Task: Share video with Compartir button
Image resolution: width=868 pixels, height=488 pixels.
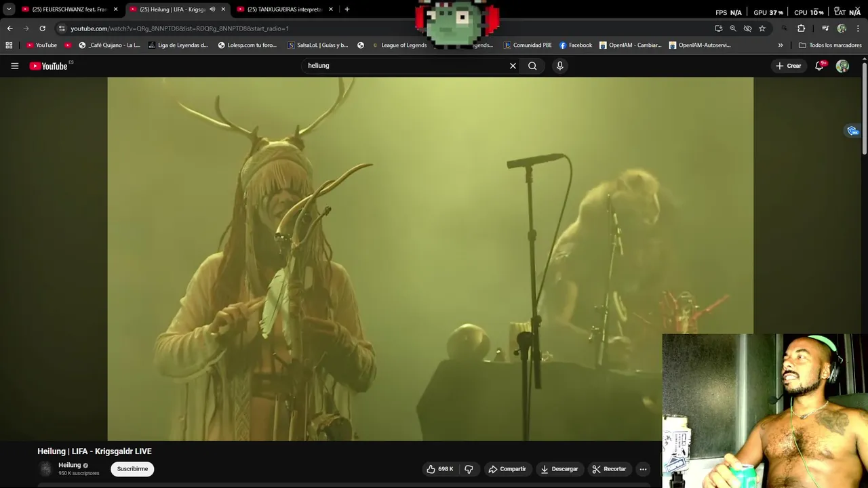Action: (x=507, y=469)
